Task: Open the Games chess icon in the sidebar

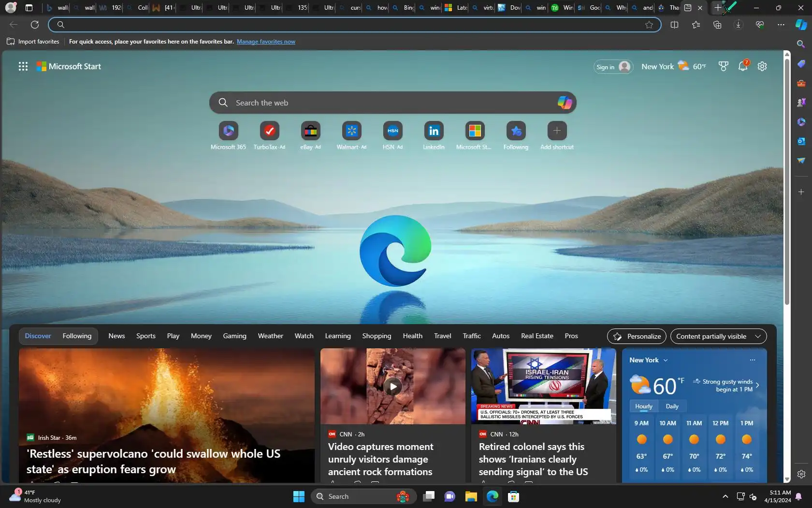Action: (x=801, y=103)
